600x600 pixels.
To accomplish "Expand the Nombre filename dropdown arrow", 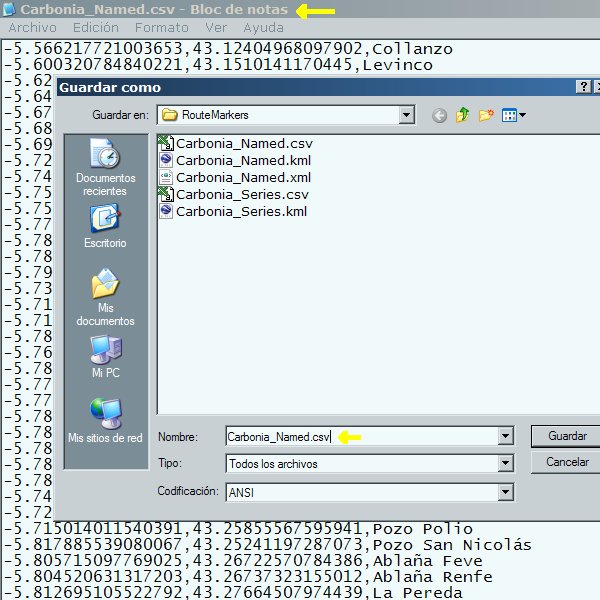I will coord(505,437).
